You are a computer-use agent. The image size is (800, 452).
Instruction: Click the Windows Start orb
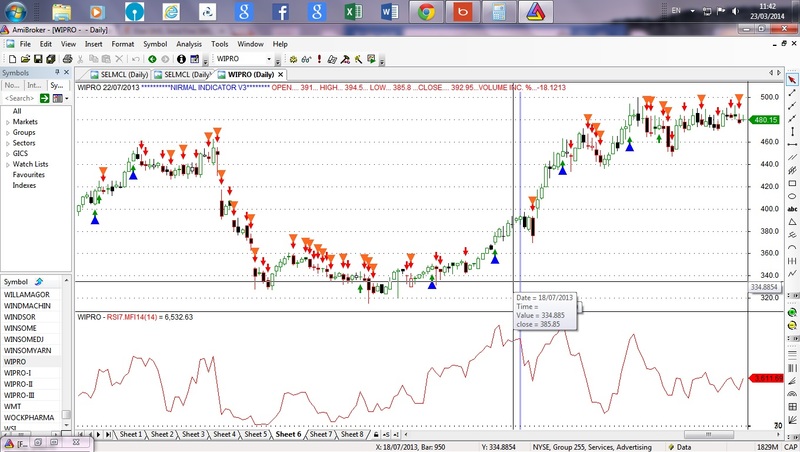click(16, 11)
